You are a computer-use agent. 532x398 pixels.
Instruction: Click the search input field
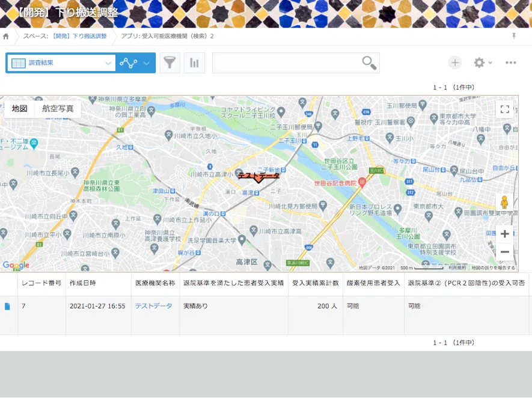pyautogui.click(x=286, y=63)
